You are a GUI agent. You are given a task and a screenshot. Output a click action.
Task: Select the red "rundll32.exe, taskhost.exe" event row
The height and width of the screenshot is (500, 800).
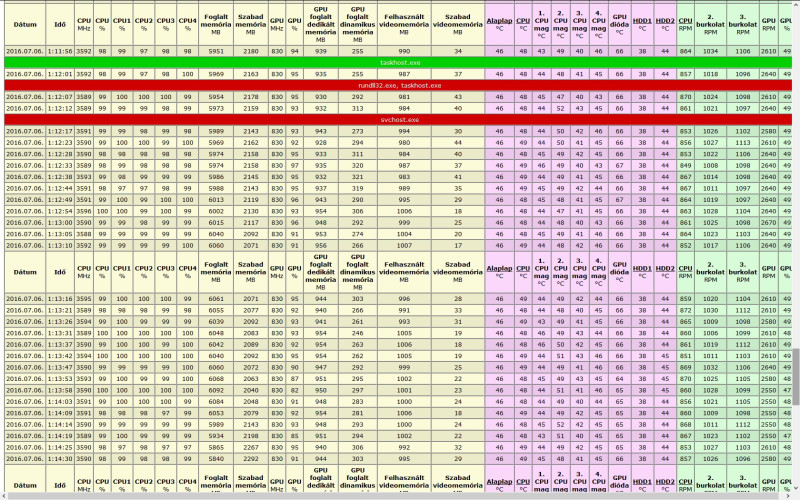(x=398, y=86)
